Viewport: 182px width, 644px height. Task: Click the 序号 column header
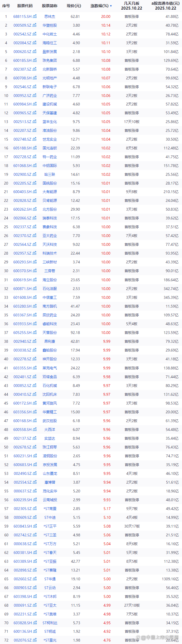(x=6, y=6)
